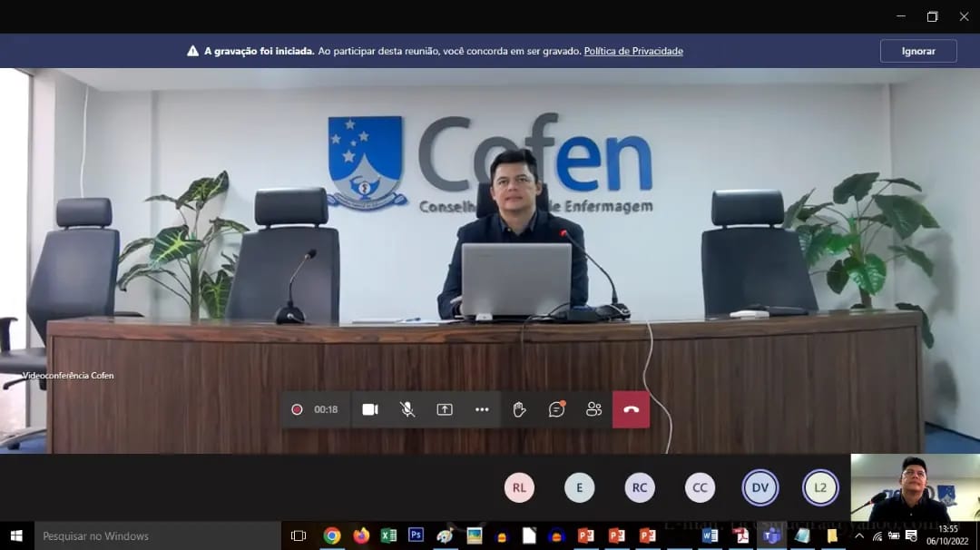Raise your hand in the meeting
Screen dimensions: 980x550
[x=519, y=409]
